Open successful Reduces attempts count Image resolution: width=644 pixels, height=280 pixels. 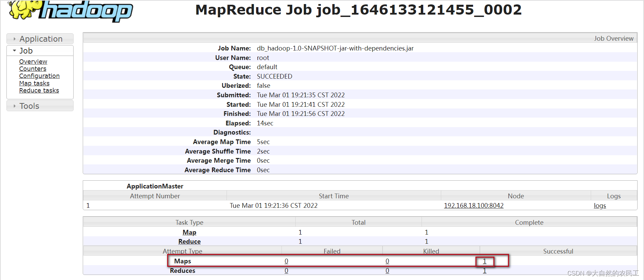(x=485, y=271)
